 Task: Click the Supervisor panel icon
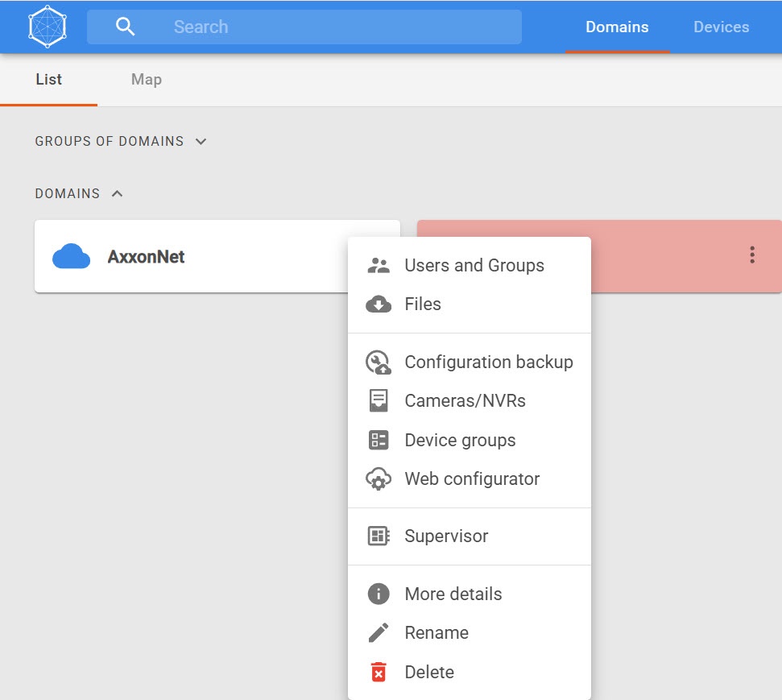pos(379,536)
